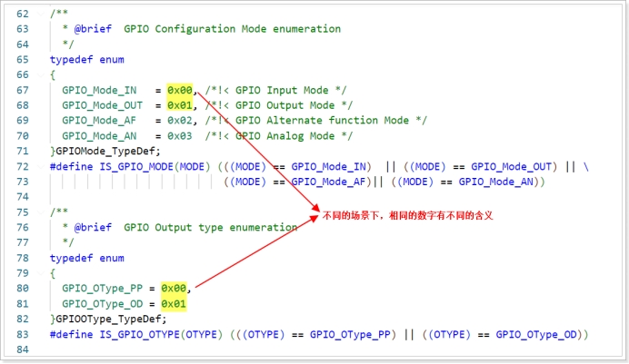Collapse the enum body at line 66
Image resolution: width=629 pixels, height=364 pixels.
[41, 74]
